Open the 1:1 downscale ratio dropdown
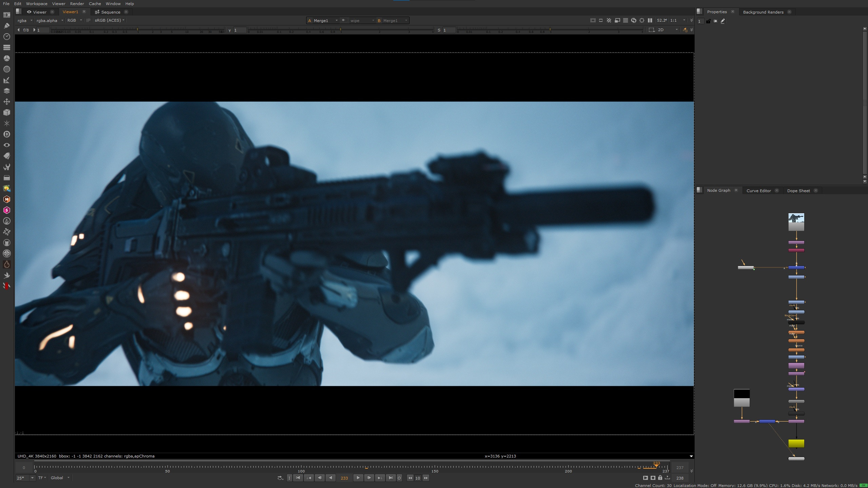Image resolution: width=868 pixels, height=488 pixels. pos(677,20)
